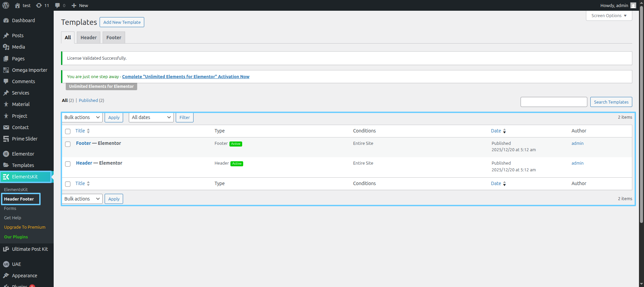Open Elementor via its sidebar icon
Viewport: 644px width, 287px height.
[x=6, y=154]
